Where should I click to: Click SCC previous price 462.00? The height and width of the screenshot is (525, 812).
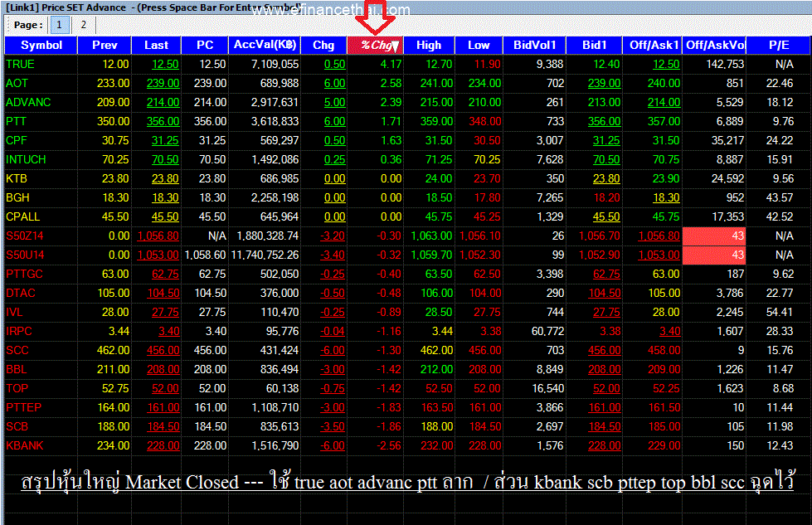coord(113,351)
